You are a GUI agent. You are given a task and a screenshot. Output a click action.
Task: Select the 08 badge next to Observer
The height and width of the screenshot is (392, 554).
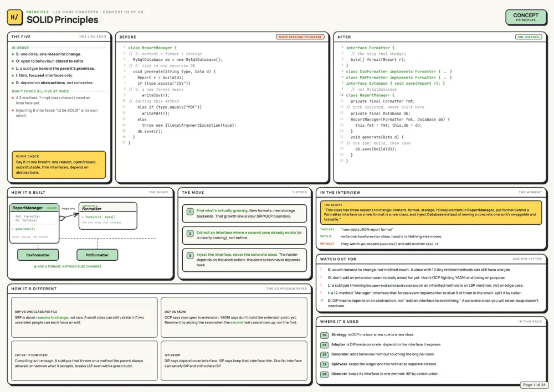(324, 374)
